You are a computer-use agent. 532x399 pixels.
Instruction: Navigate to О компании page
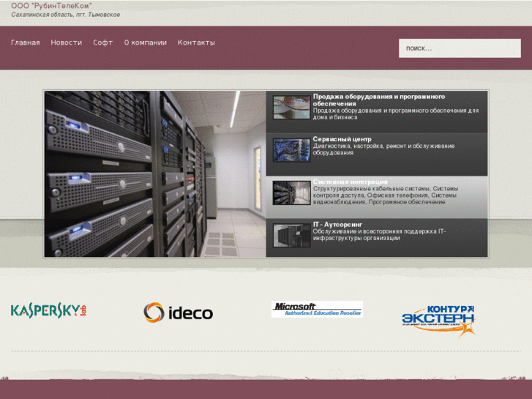146,42
